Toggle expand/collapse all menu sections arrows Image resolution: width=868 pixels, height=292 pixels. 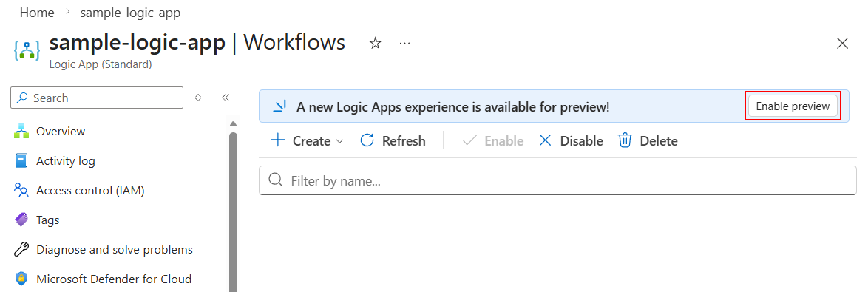point(198,98)
